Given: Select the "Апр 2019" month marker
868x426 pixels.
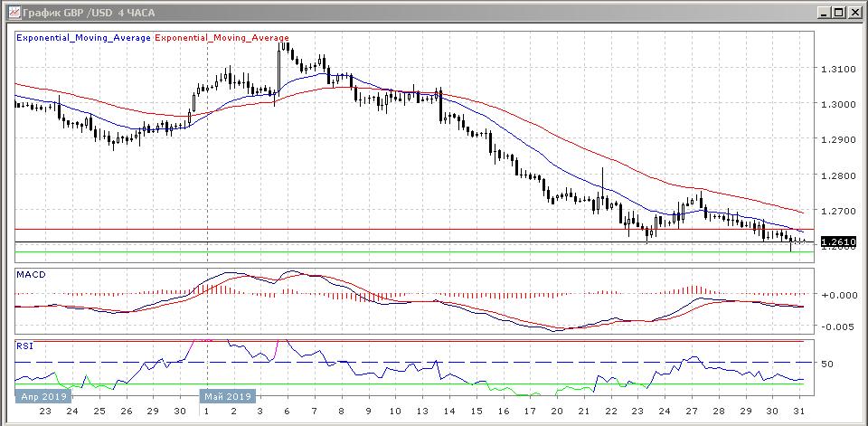Looking at the screenshot, I should coord(42,396).
